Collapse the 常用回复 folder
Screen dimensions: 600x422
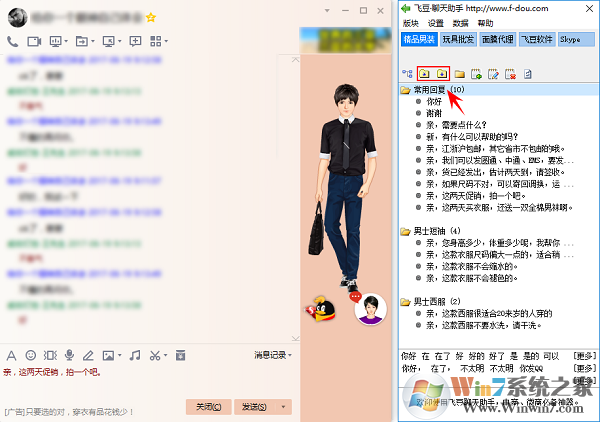(x=405, y=90)
